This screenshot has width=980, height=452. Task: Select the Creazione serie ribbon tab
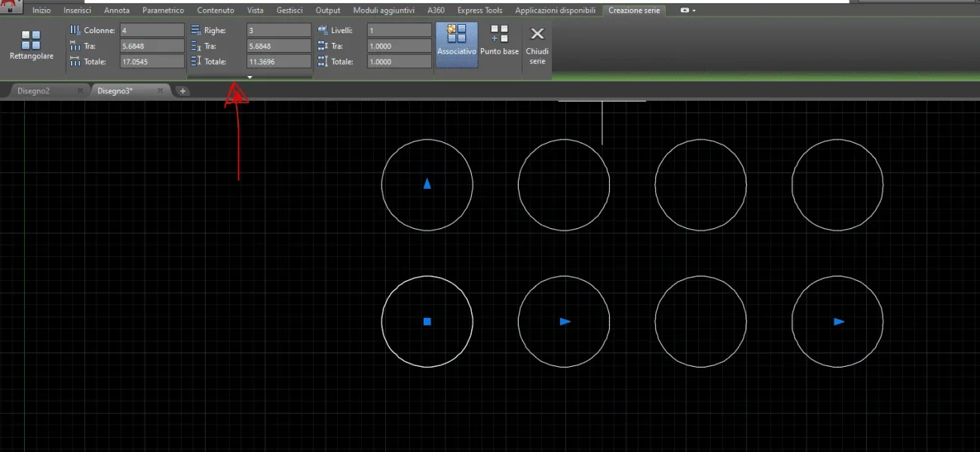click(634, 11)
